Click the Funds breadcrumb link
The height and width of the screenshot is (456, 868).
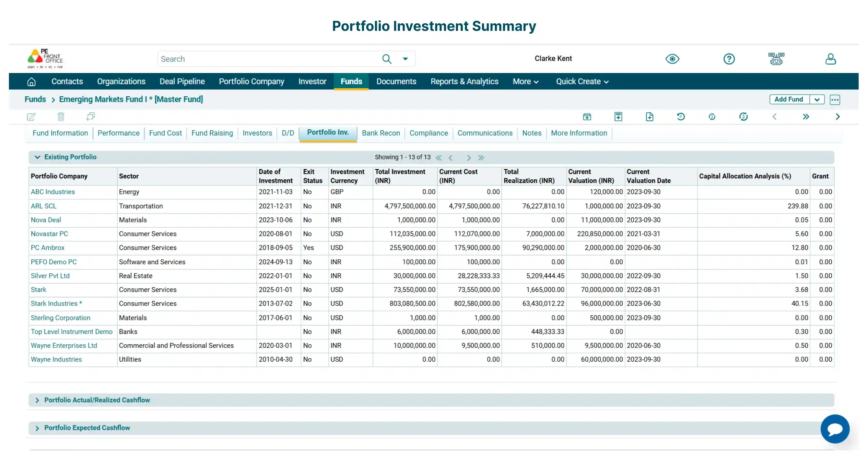(x=35, y=99)
